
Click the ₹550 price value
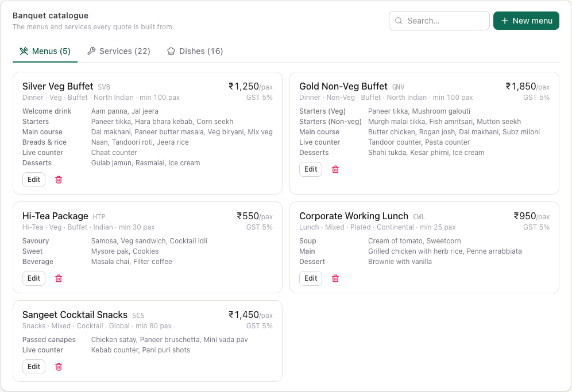click(248, 216)
